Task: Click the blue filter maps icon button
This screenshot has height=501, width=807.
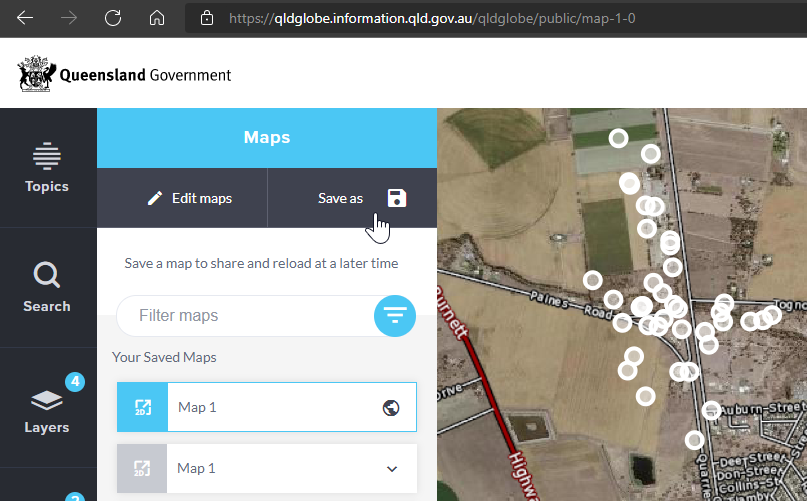Action: [395, 316]
